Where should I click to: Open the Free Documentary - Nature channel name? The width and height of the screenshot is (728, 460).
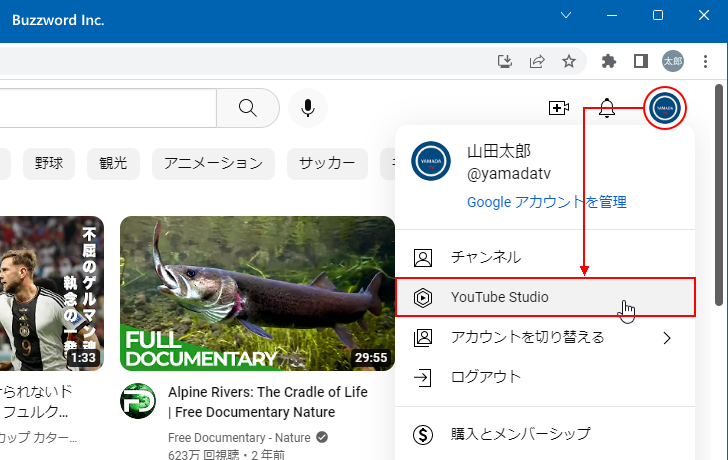[239, 438]
